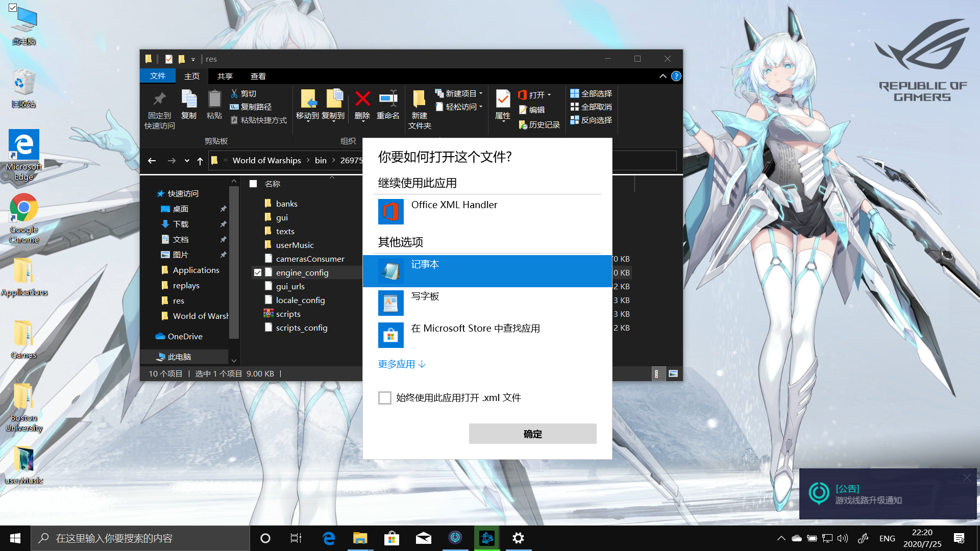Screen dimensions: 980x551
Task: Open Microsoft Store in taskbar
Action: click(391, 538)
